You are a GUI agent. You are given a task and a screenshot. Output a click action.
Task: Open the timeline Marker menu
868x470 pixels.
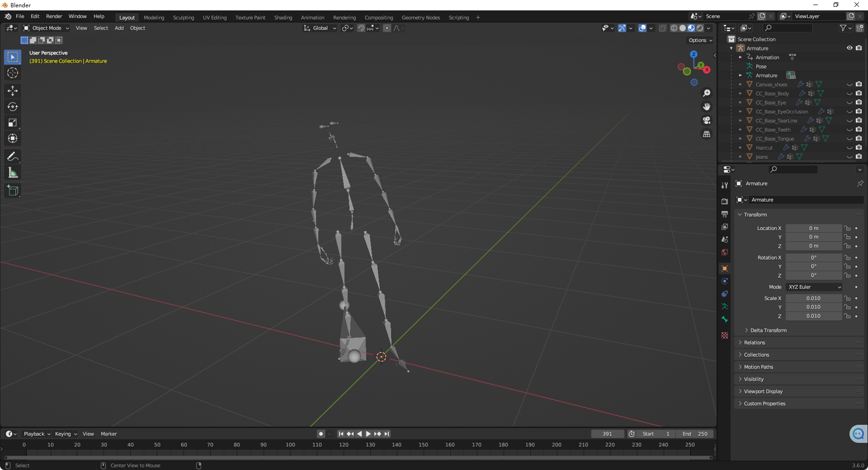click(x=109, y=434)
